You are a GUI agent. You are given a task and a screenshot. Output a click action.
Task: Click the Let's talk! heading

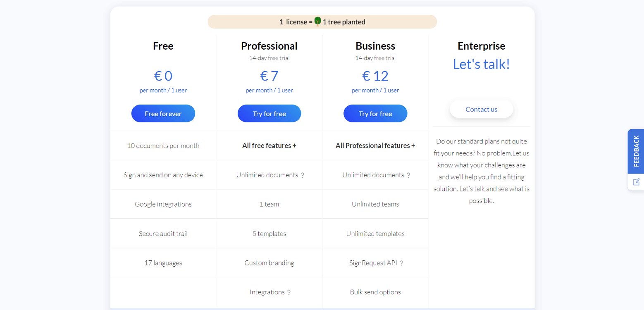click(482, 64)
